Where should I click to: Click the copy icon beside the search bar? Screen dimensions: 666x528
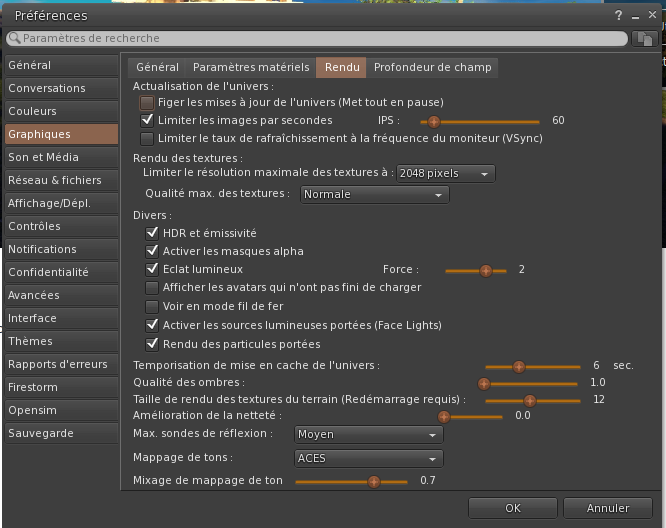pyautogui.click(x=645, y=38)
